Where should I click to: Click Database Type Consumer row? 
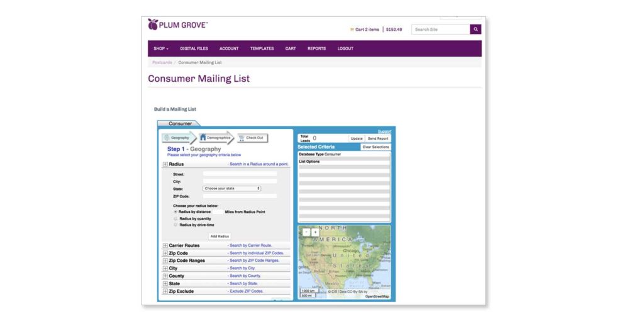click(344, 155)
